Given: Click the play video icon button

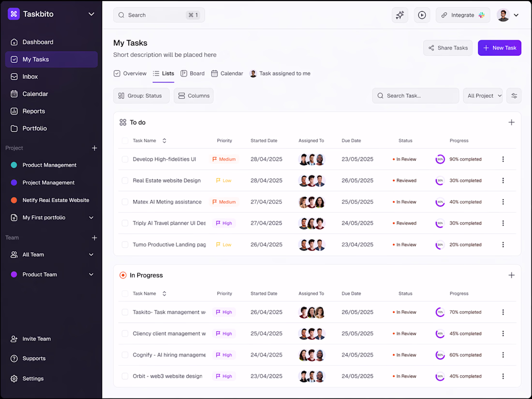Looking at the screenshot, I should tap(422, 15).
